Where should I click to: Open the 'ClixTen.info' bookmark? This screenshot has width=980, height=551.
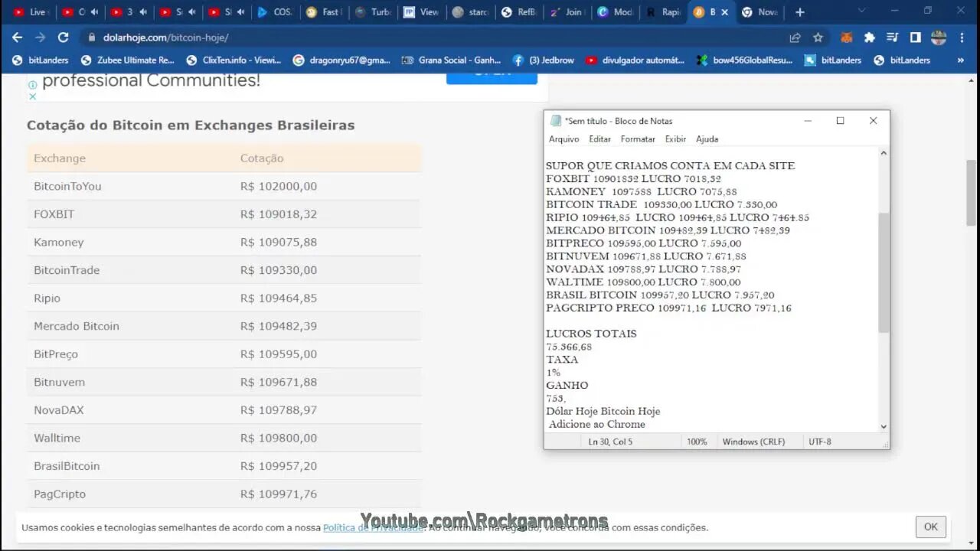pyautogui.click(x=234, y=60)
